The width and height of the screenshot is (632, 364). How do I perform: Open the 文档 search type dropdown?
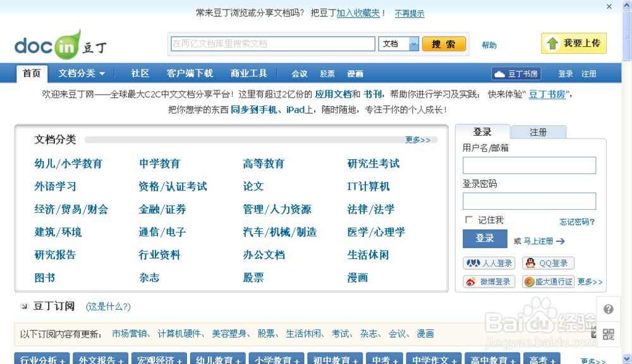pyautogui.click(x=398, y=44)
